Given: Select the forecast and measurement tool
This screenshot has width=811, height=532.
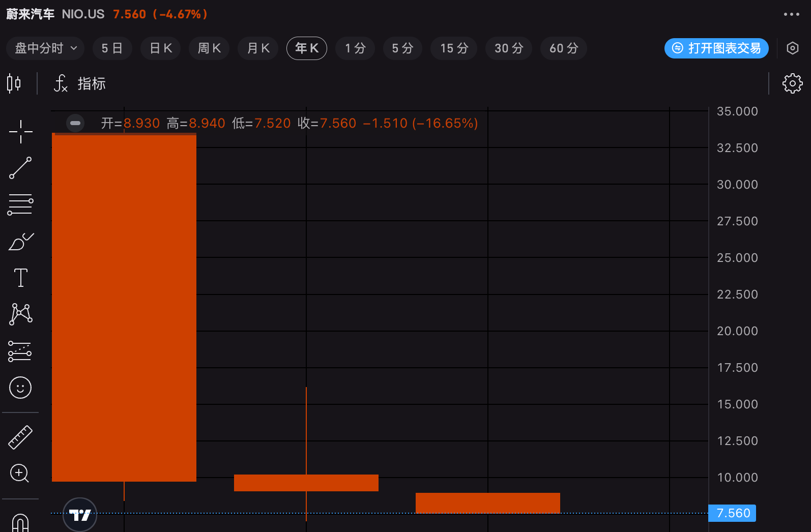Looking at the screenshot, I should 20,351.
